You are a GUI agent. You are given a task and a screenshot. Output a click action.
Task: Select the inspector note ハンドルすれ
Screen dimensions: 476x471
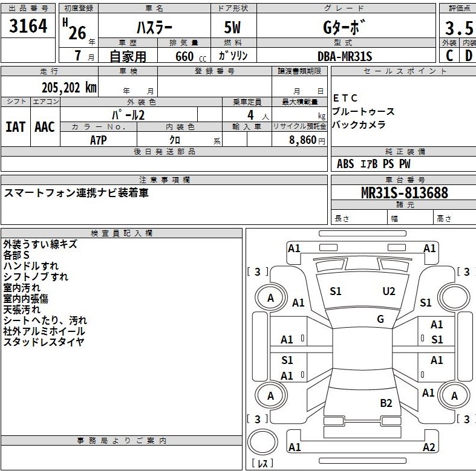pyautogui.click(x=31, y=266)
